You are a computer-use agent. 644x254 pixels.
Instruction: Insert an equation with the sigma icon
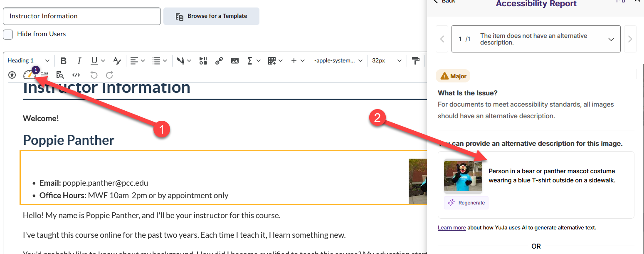point(250,60)
